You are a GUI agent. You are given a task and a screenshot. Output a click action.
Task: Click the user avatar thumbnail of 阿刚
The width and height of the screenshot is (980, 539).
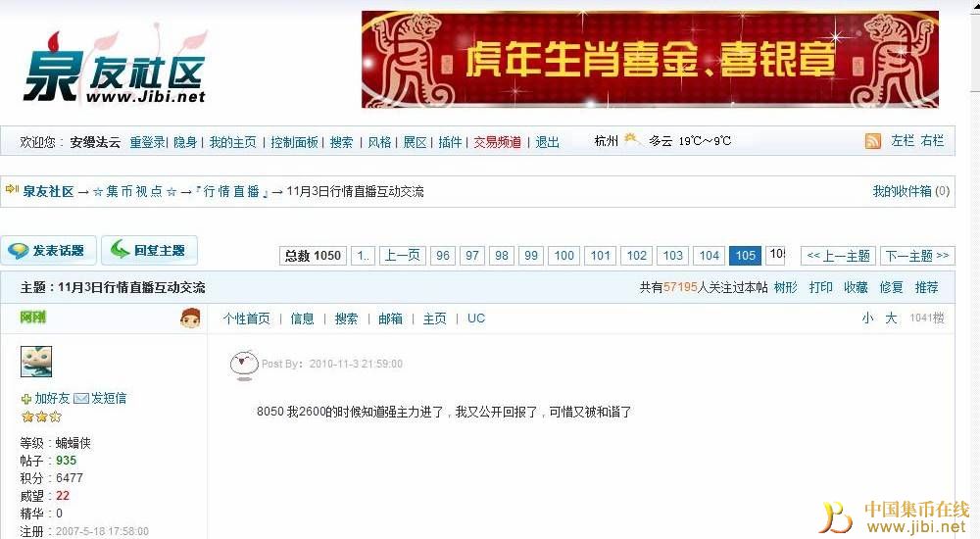pyautogui.click(x=36, y=362)
